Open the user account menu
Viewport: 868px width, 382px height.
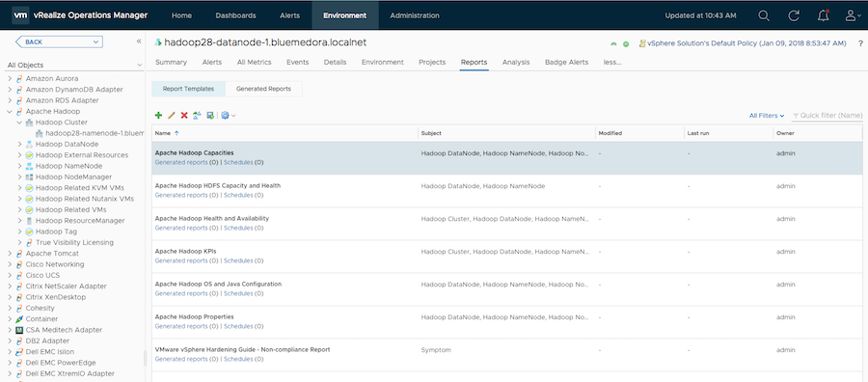854,15
